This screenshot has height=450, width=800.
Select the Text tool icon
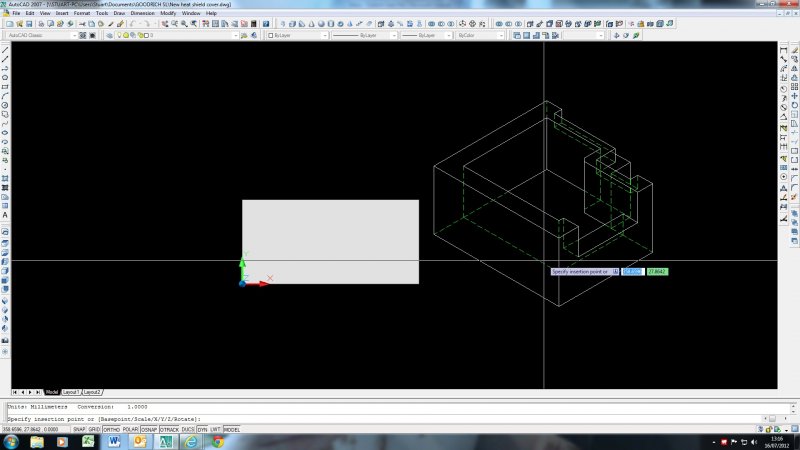click(6, 215)
